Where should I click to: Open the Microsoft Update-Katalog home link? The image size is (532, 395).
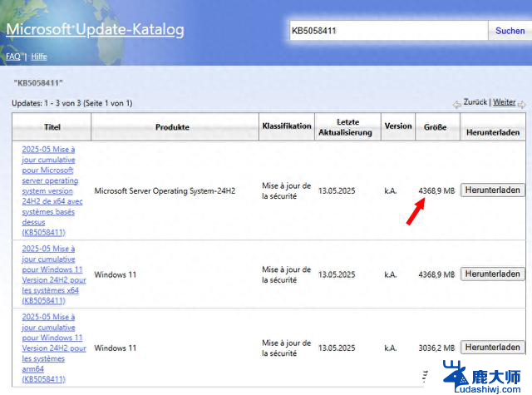tap(95, 30)
